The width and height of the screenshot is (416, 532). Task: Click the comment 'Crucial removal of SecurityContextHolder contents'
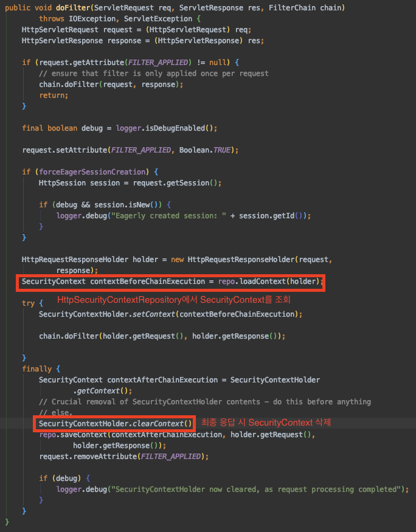click(204, 402)
